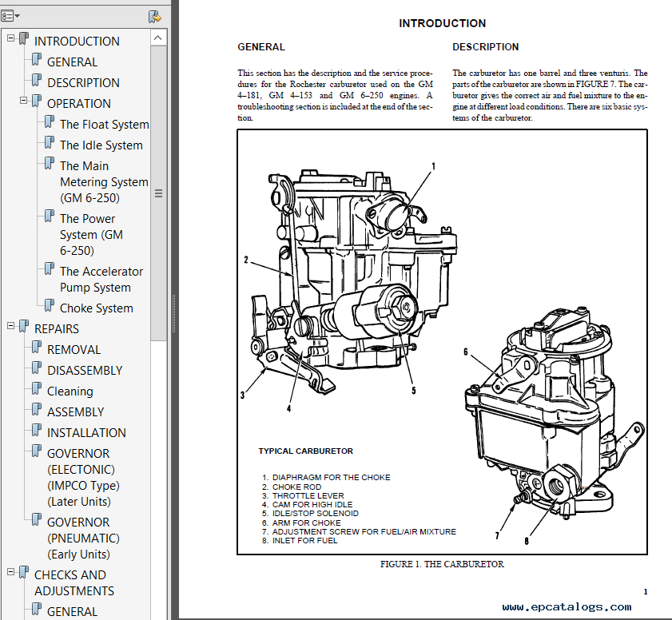Open the REPAIRS bookmark

pos(57,328)
